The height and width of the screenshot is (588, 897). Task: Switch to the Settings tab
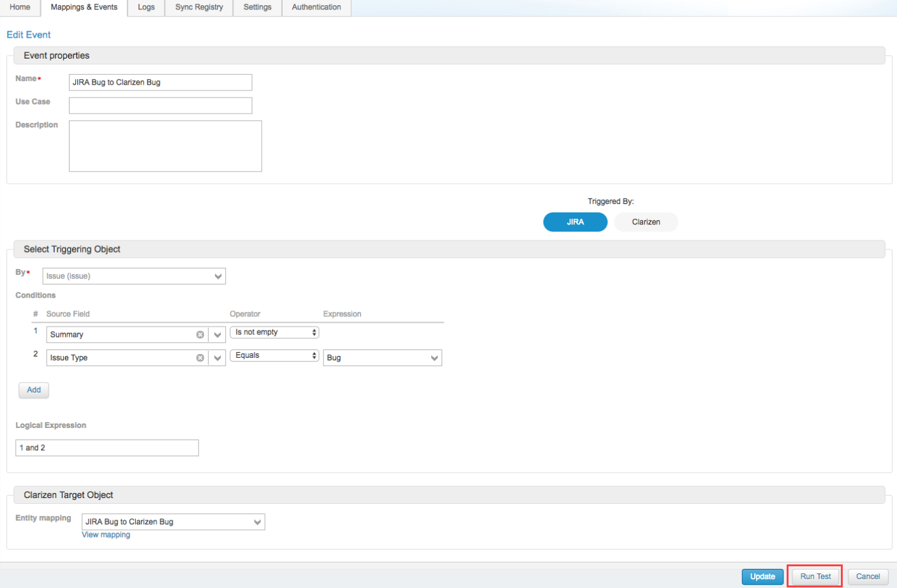pos(258,8)
